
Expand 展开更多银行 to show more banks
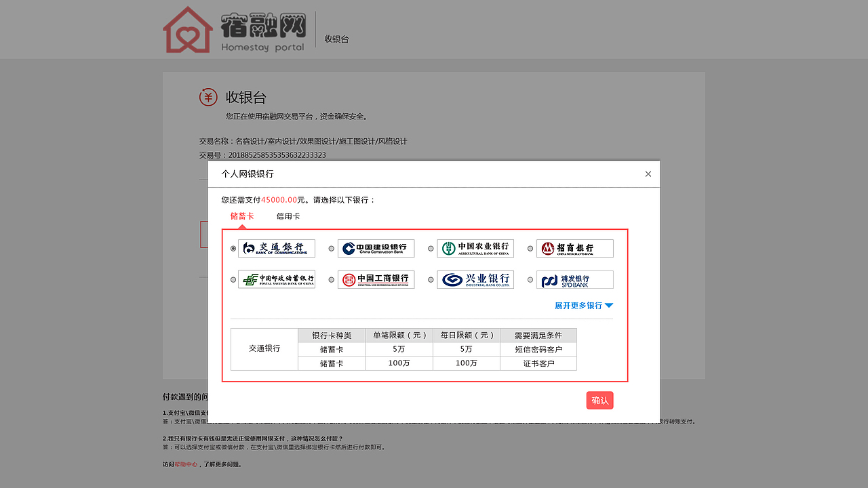[x=578, y=305]
